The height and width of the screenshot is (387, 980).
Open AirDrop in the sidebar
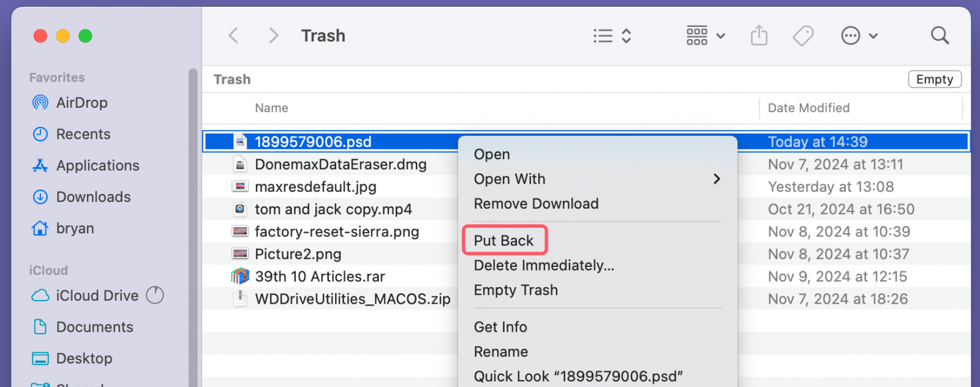tap(83, 102)
